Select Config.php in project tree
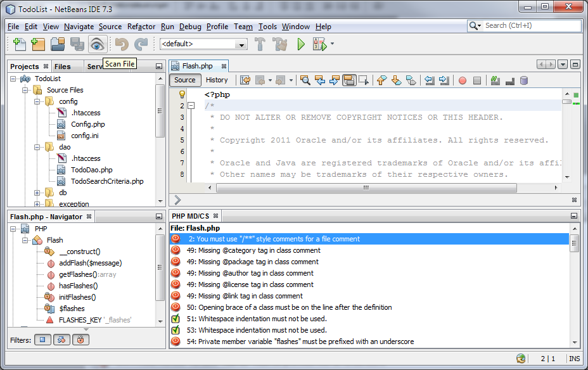 pyautogui.click(x=87, y=124)
